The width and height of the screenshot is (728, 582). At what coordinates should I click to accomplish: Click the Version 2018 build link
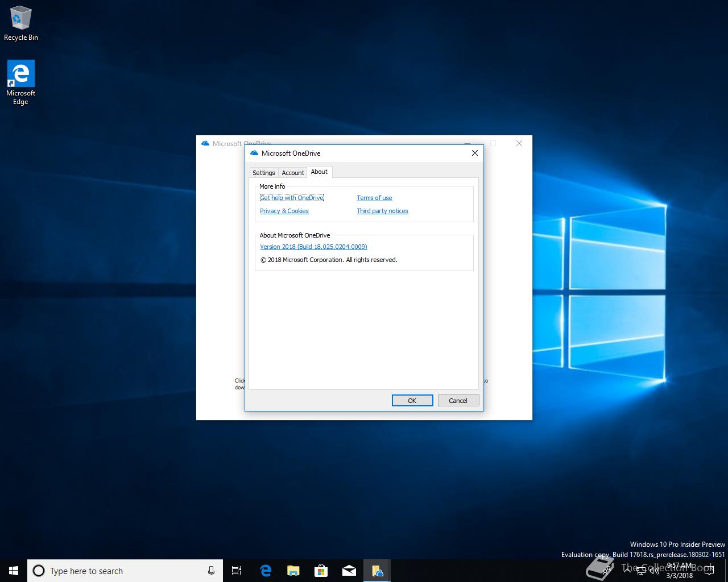click(x=313, y=247)
